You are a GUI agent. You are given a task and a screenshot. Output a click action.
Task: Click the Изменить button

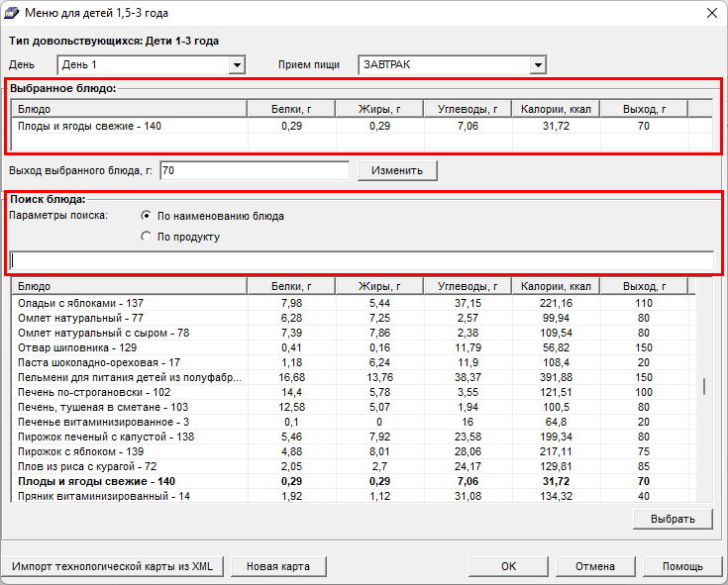pyautogui.click(x=397, y=170)
